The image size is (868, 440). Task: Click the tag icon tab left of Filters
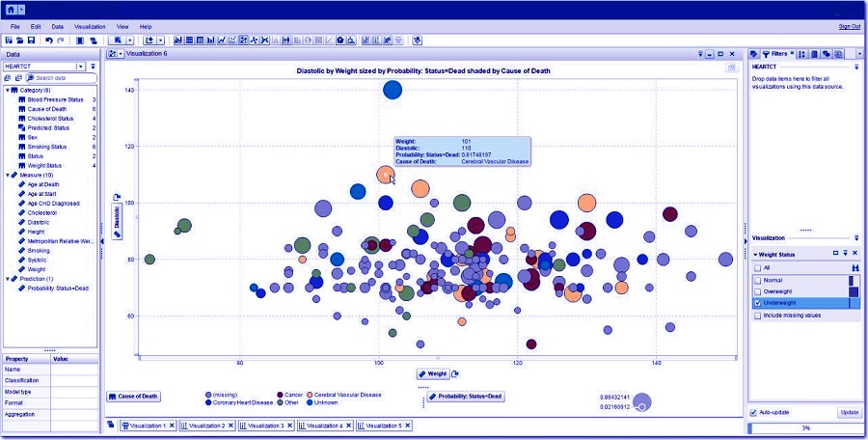pos(753,54)
